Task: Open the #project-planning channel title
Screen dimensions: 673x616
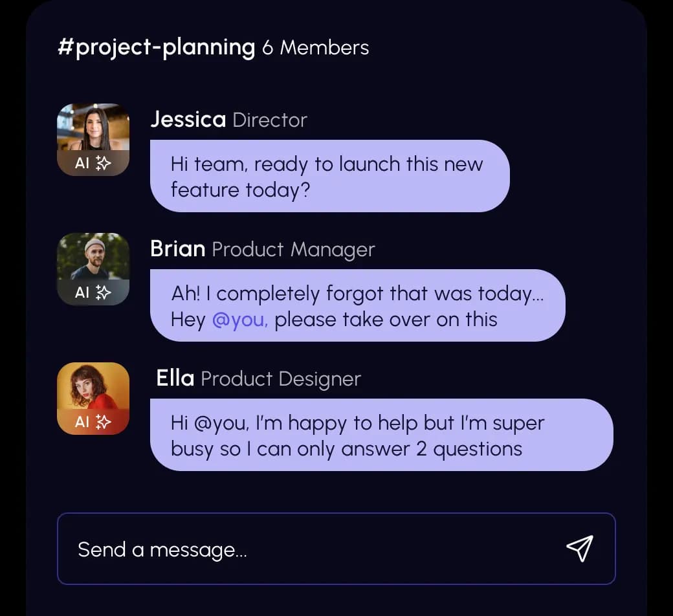Action: tap(156, 48)
